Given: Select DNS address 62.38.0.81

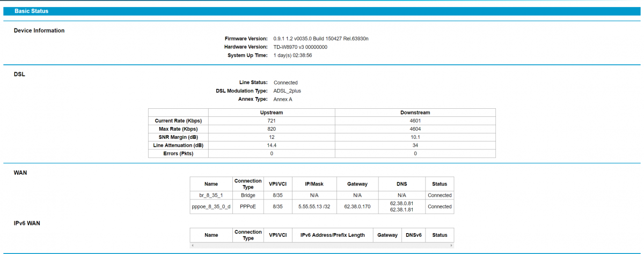Looking at the screenshot, I should [402, 204].
